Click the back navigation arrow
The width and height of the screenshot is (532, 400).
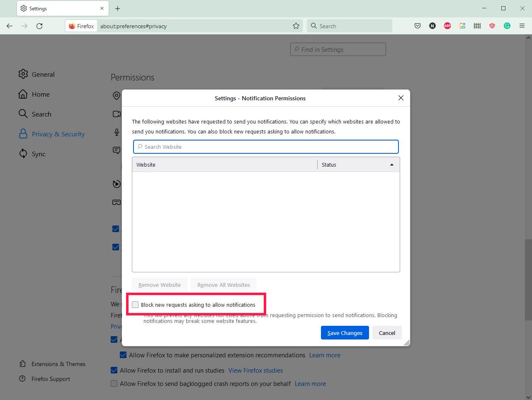click(10, 26)
